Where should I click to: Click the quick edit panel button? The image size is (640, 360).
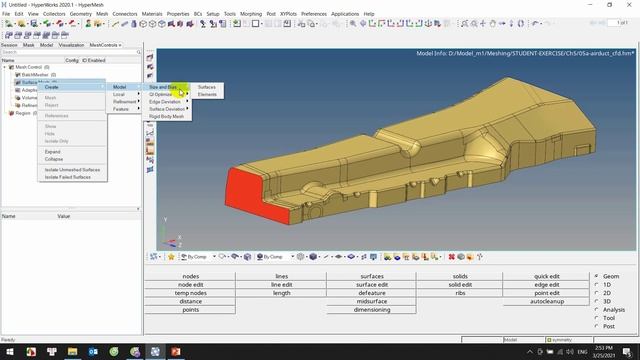[547, 276]
